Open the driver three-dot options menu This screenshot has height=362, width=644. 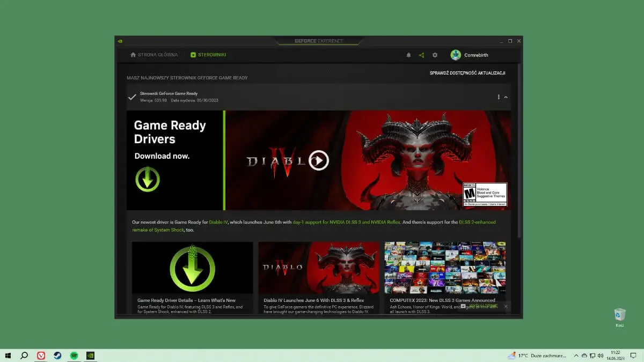click(499, 97)
